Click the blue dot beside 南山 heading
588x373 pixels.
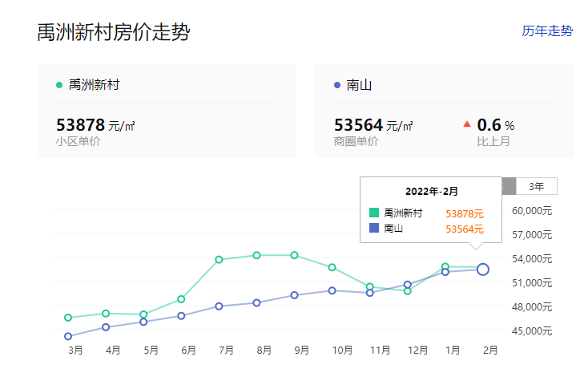click(337, 85)
